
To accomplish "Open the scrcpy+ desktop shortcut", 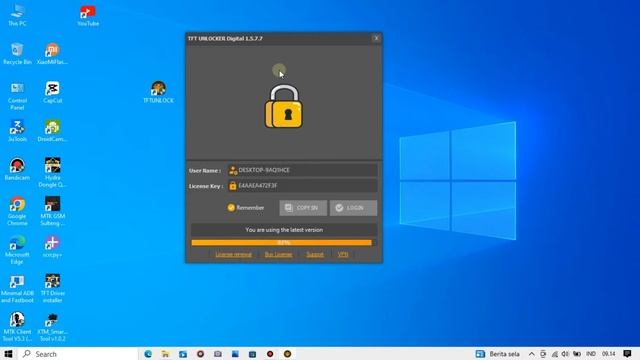I will [x=52, y=247].
